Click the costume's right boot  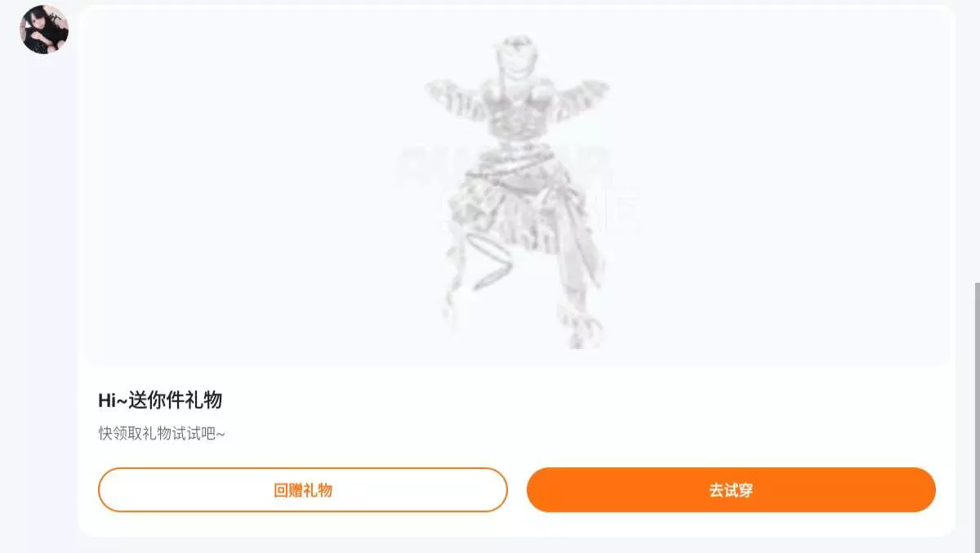coord(581,323)
